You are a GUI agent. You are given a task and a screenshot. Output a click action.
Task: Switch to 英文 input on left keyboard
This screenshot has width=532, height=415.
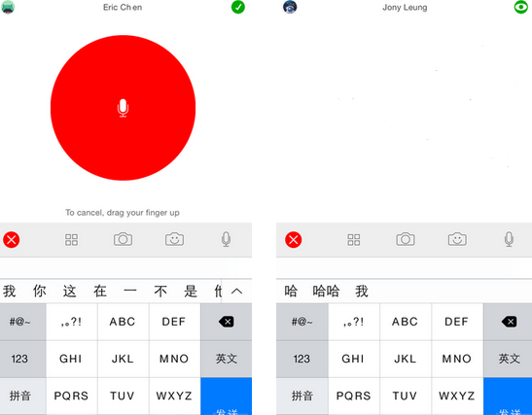227,359
